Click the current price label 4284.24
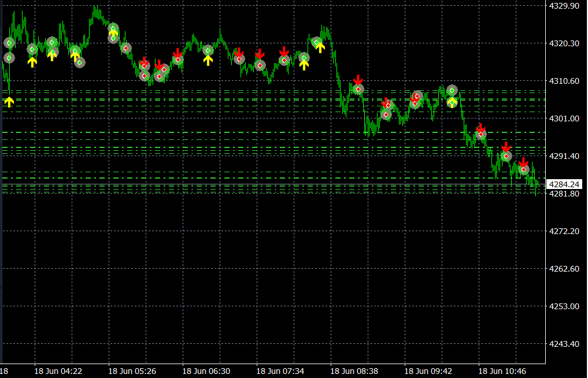 pos(564,184)
